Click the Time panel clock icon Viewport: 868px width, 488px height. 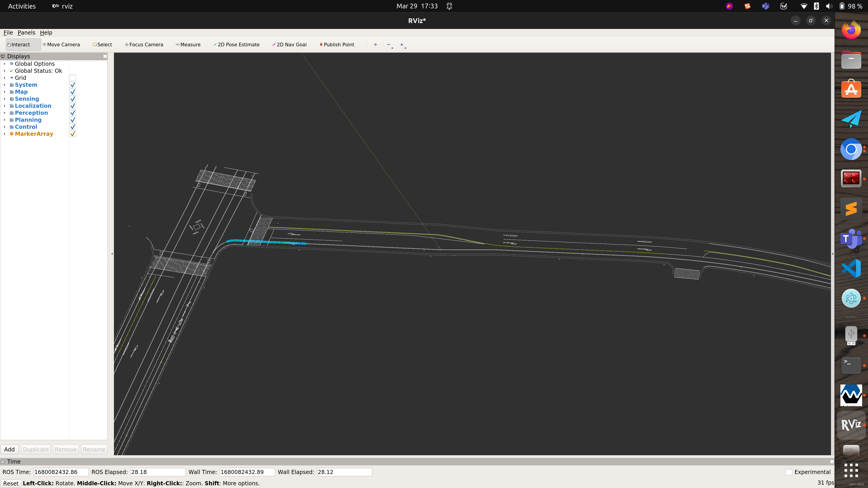click(3, 462)
